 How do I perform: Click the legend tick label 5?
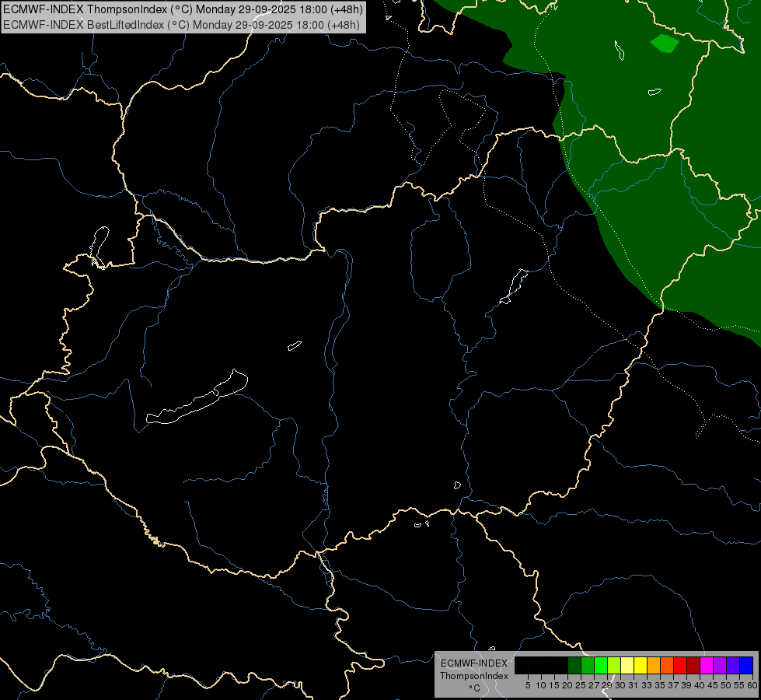(528, 685)
